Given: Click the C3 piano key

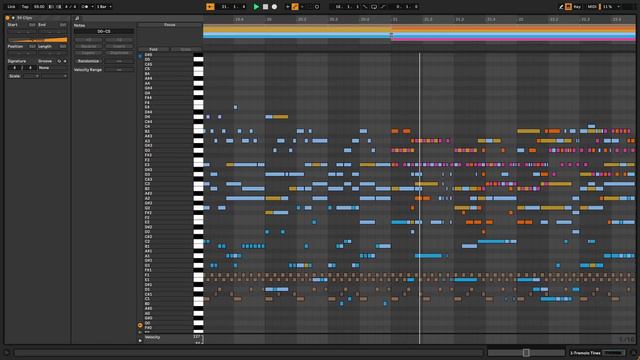Looking at the screenshot, I should point(198,184).
